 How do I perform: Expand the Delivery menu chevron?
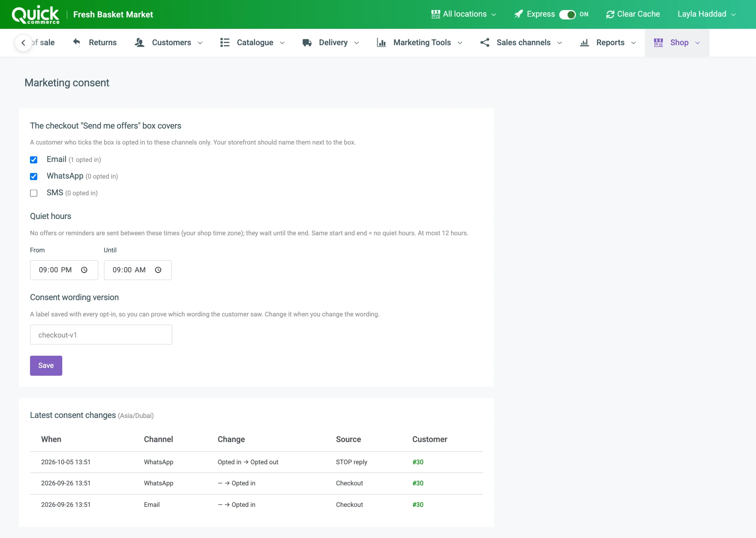(x=357, y=43)
